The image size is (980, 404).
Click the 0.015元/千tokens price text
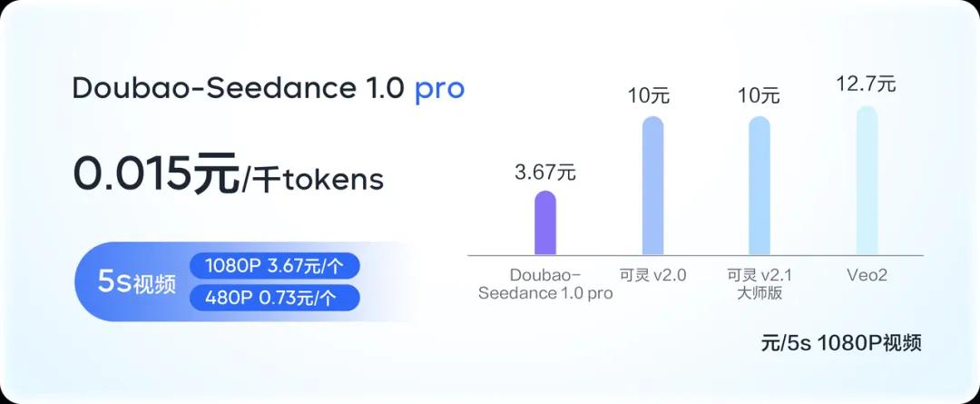pos(228,174)
